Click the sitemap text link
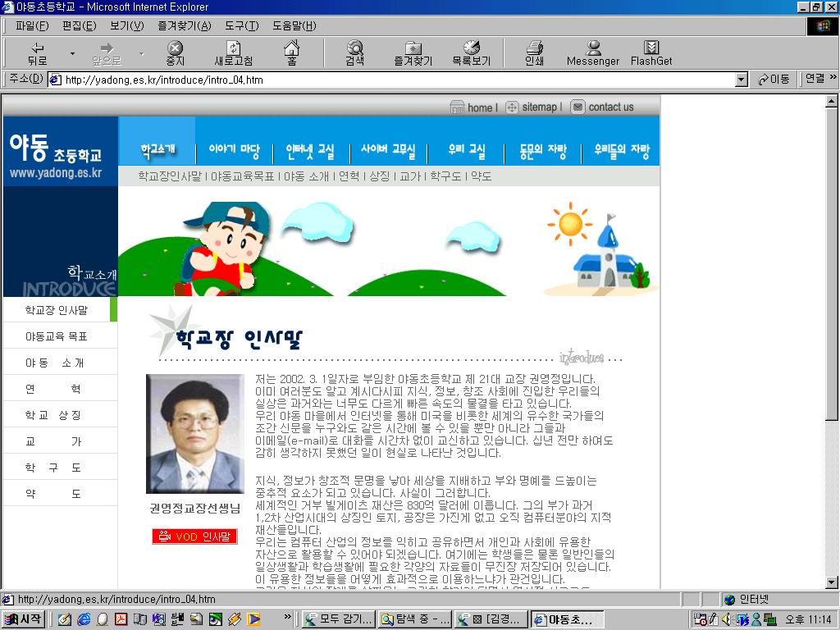Viewport: 840px width, 630px height. click(x=540, y=107)
